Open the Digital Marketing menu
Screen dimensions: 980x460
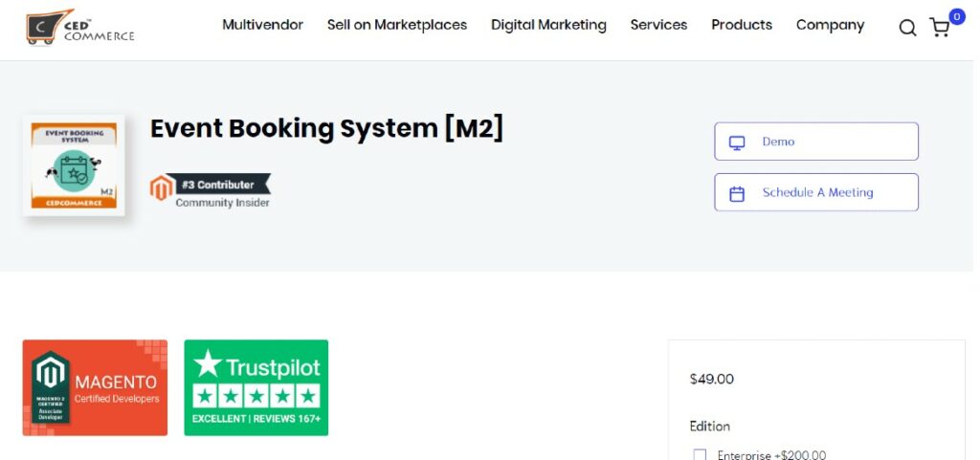[548, 25]
